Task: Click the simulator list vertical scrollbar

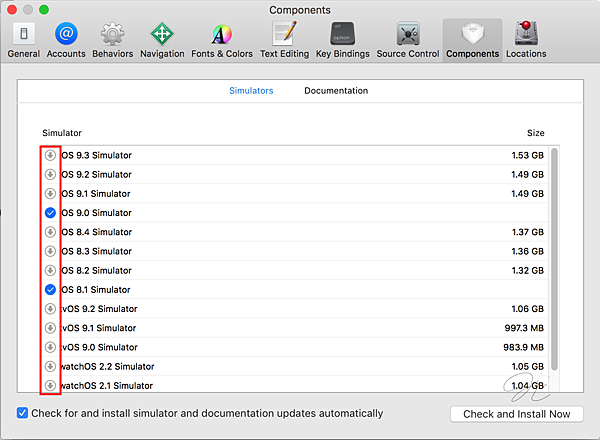Action: point(554,259)
